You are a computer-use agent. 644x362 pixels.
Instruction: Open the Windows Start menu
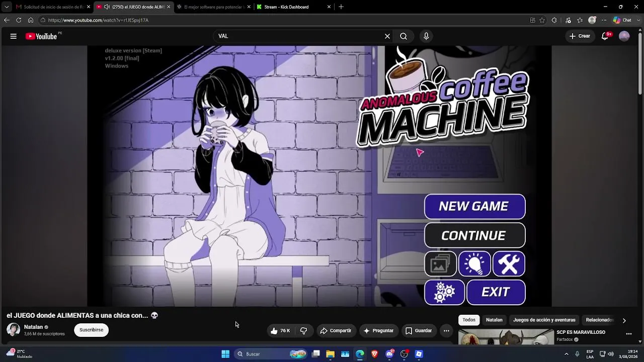coord(225,354)
